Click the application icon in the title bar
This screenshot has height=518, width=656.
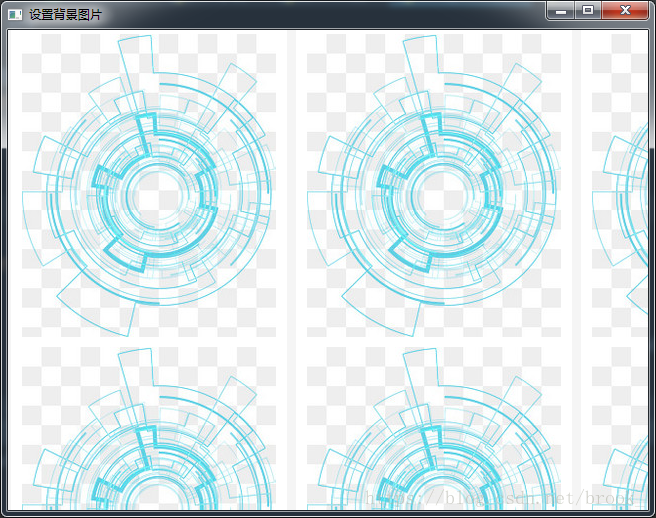(15, 15)
